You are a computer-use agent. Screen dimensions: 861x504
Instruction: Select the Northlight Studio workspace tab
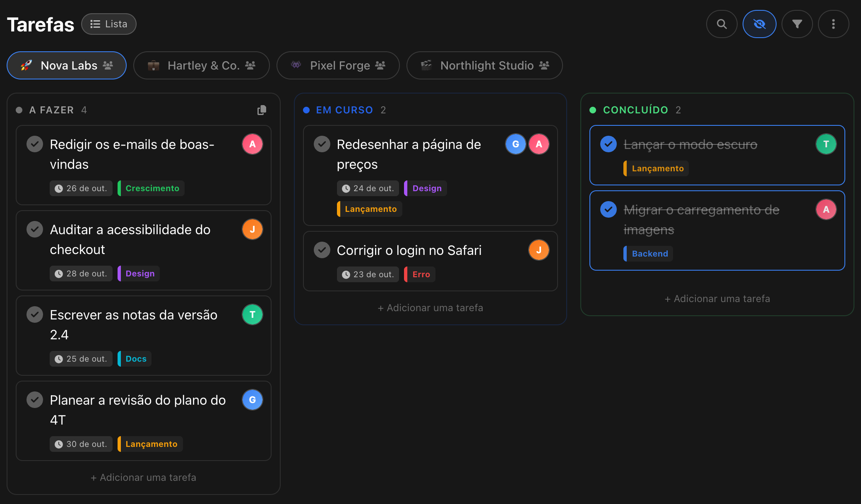[x=485, y=65]
